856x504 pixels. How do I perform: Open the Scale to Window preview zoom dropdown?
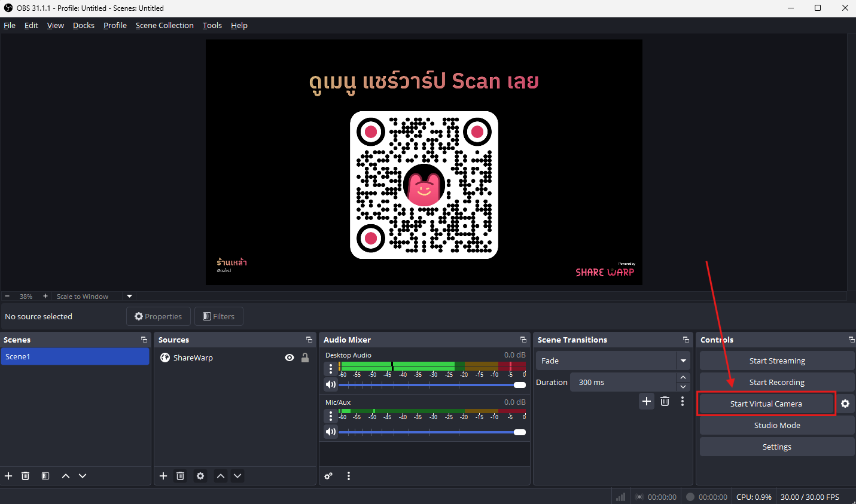point(129,296)
